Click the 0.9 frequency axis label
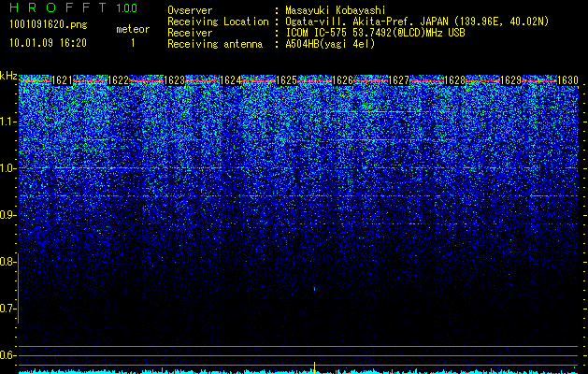The width and height of the screenshot is (588, 374). [x=7, y=215]
